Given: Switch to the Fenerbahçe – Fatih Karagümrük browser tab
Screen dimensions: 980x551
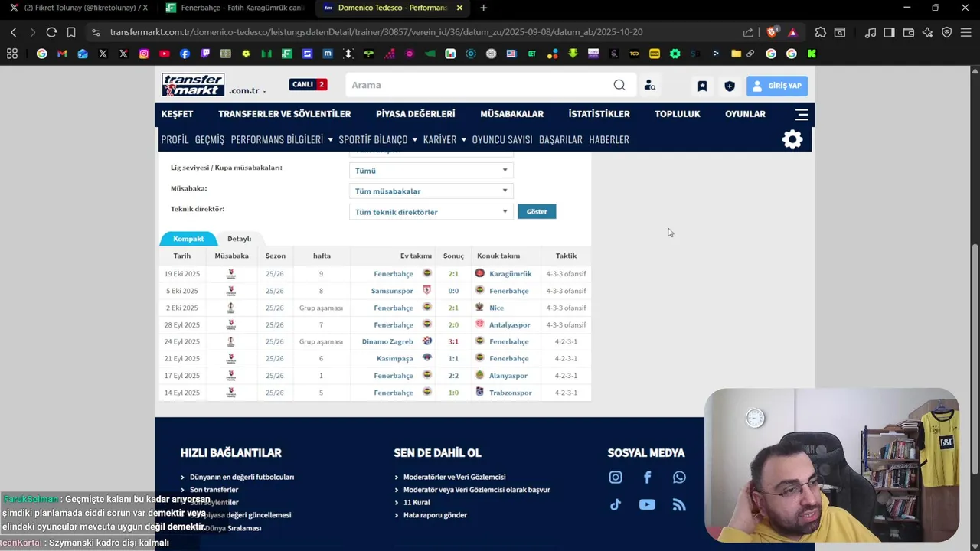Looking at the screenshot, I should coord(234,8).
